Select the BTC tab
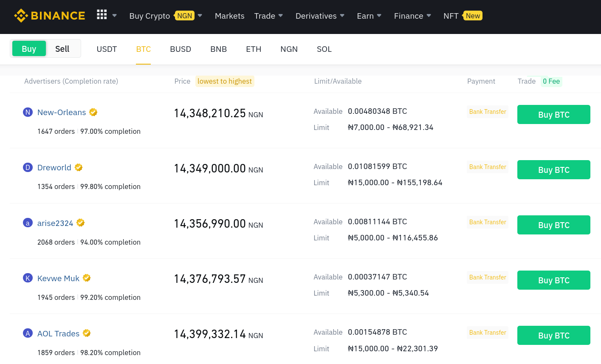 point(144,49)
